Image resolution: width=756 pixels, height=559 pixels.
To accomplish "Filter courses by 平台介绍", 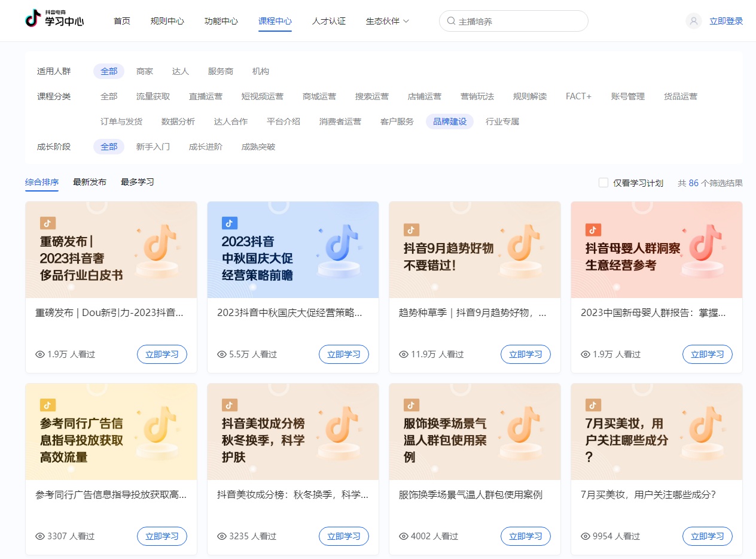I will point(283,121).
